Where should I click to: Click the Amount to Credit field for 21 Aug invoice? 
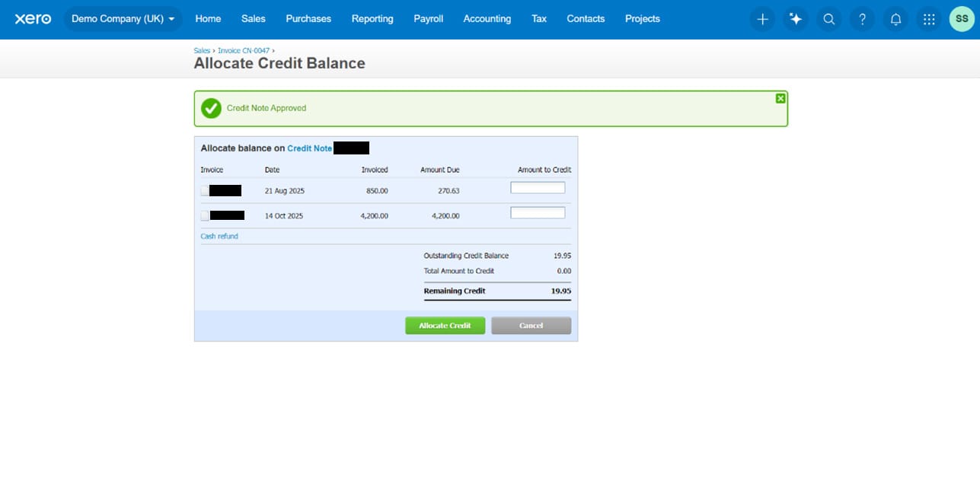538,187
